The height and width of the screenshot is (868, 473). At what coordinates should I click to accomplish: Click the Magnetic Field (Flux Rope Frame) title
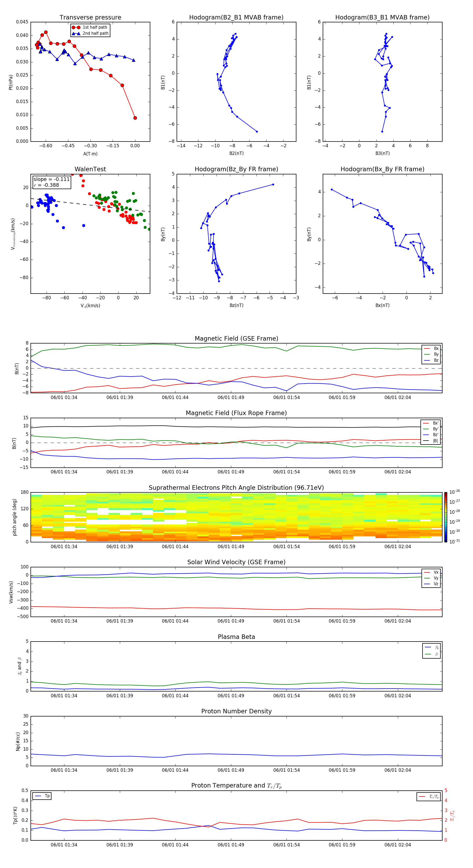pos(236,413)
